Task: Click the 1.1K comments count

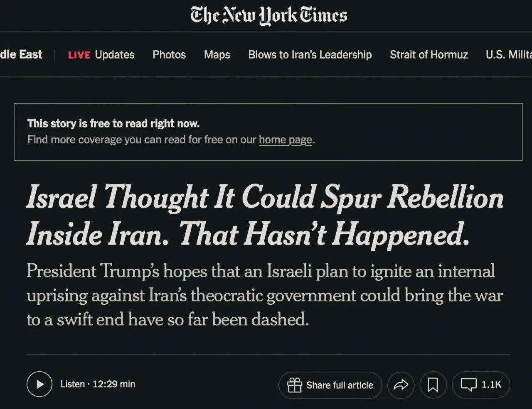Action: [x=491, y=385]
